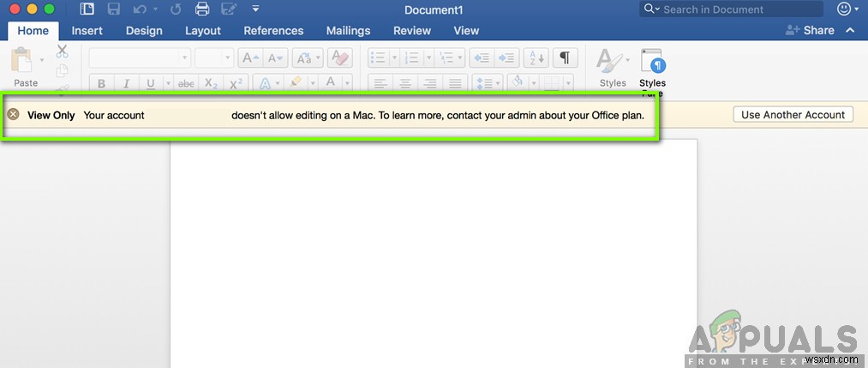Screen dimensions: 868x368
Task: Open the font name combo box
Action: (140, 57)
